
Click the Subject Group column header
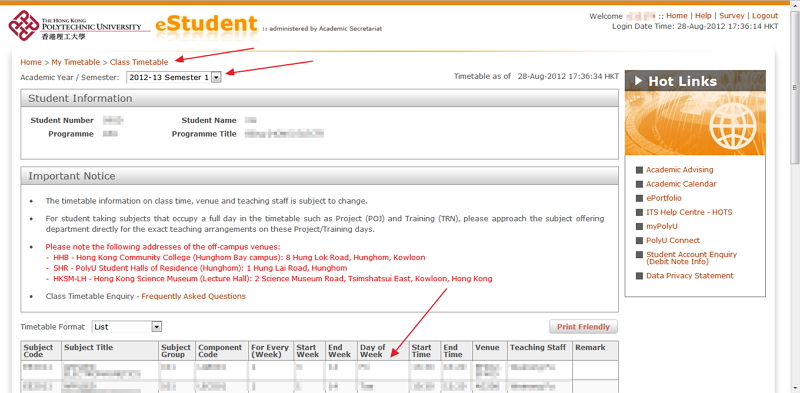(177, 351)
